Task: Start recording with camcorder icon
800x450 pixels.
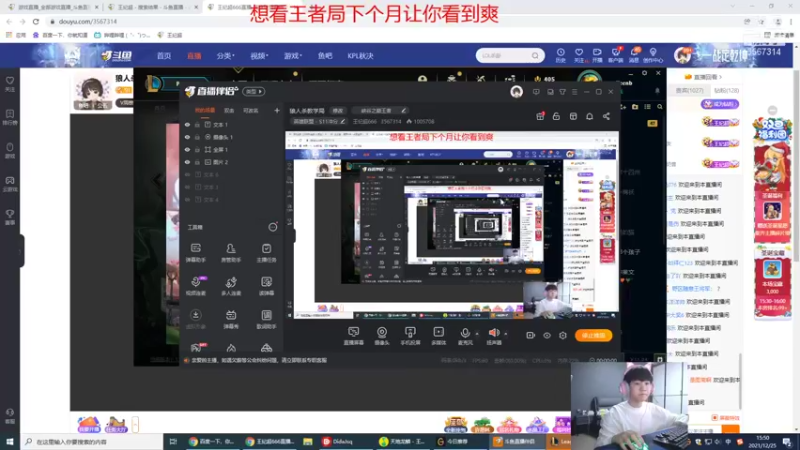Action: [x=531, y=335]
